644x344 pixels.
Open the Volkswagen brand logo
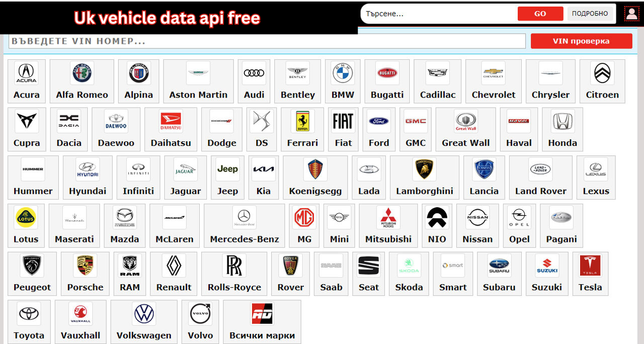point(144,314)
